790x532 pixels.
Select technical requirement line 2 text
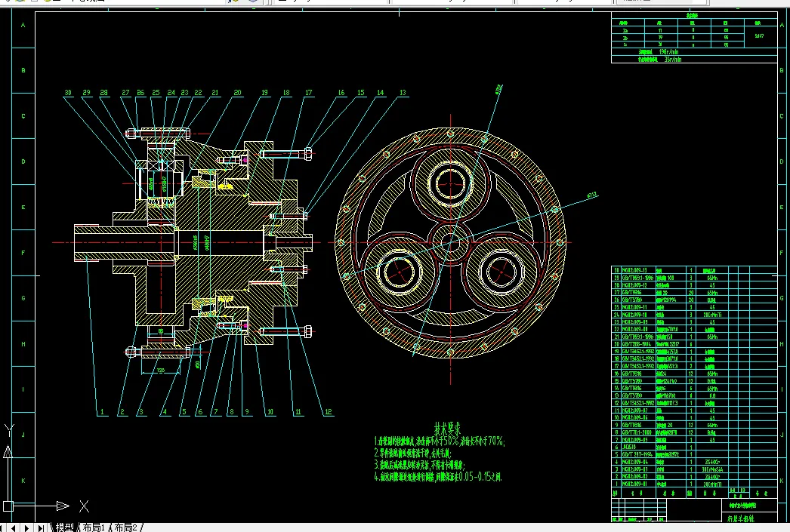pos(413,453)
